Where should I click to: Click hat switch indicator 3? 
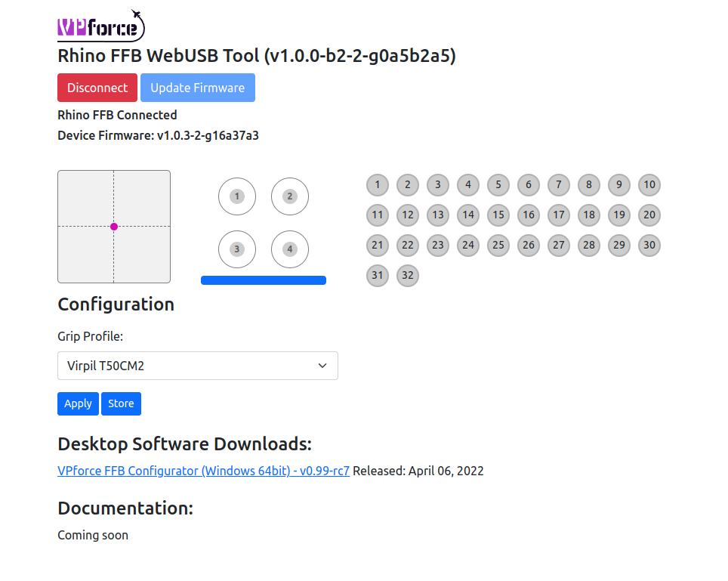coord(237,249)
